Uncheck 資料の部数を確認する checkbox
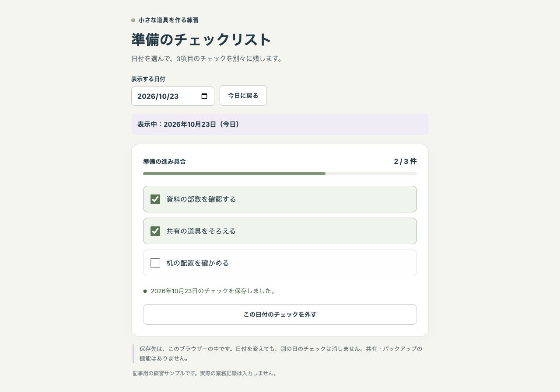Screen dimensions: 560x392 [155, 199]
